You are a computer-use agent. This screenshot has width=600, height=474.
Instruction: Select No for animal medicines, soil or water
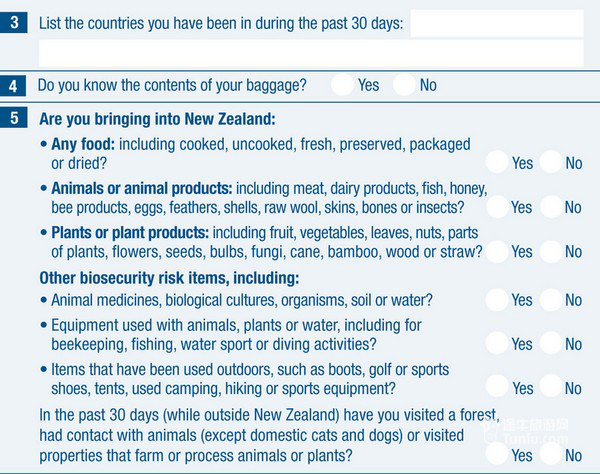[x=551, y=300]
